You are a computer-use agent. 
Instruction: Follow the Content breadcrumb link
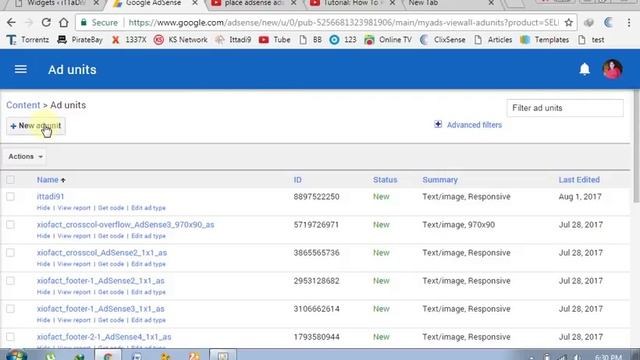(x=23, y=105)
